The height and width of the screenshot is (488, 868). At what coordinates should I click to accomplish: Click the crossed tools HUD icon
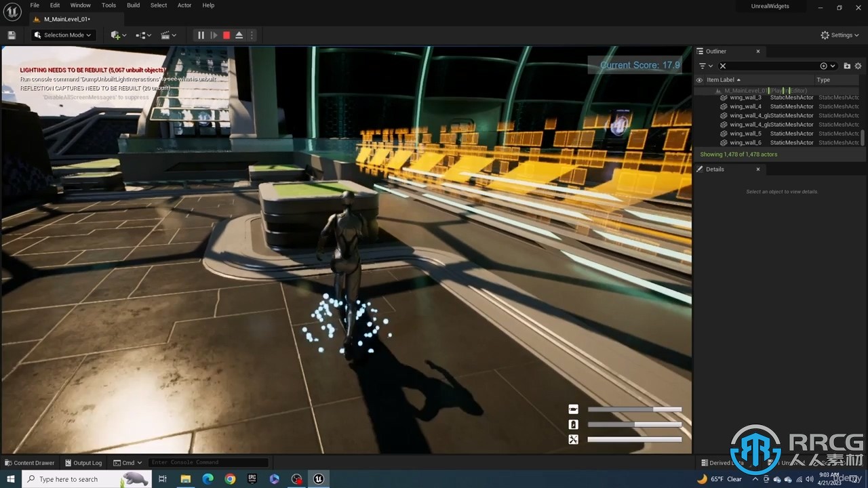pyautogui.click(x=573, y=439)
